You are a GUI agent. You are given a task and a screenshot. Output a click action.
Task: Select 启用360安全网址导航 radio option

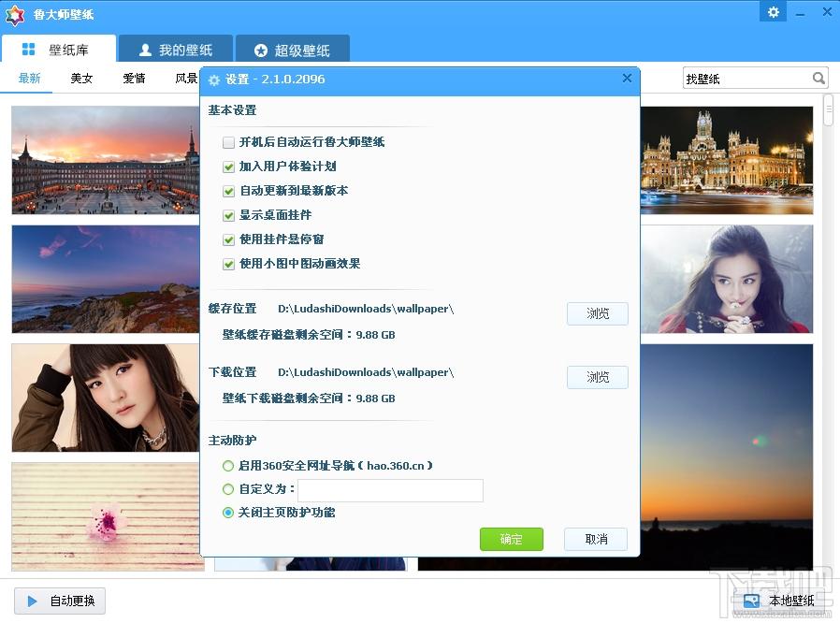[x=228, y=466]
